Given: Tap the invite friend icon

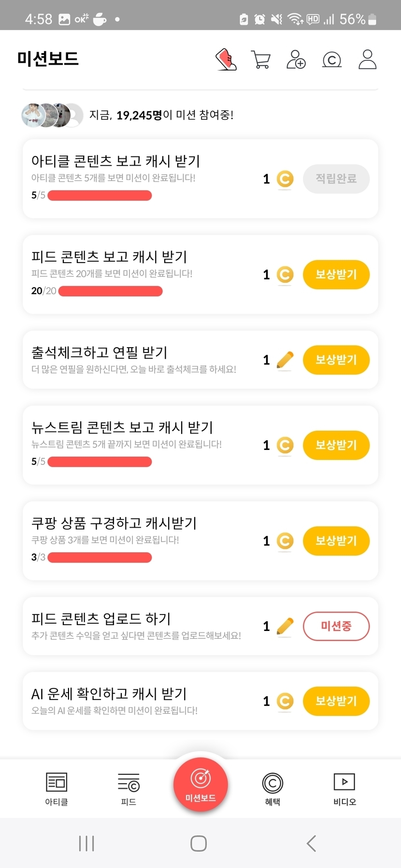Looking at the screenshot, I should (296, 59).
